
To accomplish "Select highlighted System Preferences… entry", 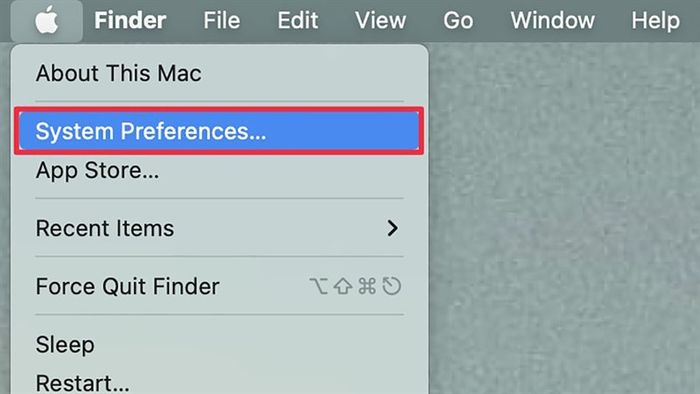I will pyautogui.click(x=219, y=131).
